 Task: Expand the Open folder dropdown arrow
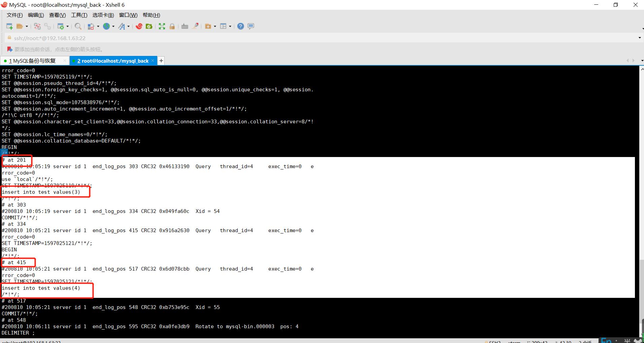[x=27, y=26]
